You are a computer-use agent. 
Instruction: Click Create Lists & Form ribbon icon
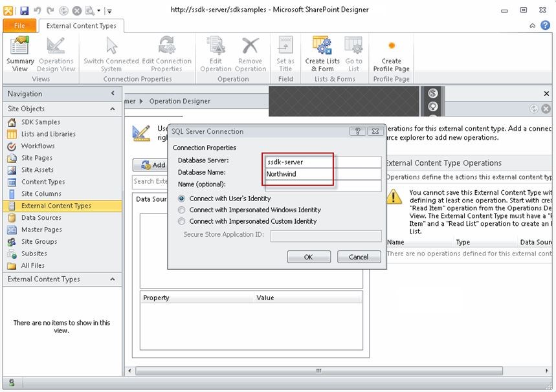click(x=322, y=54)
